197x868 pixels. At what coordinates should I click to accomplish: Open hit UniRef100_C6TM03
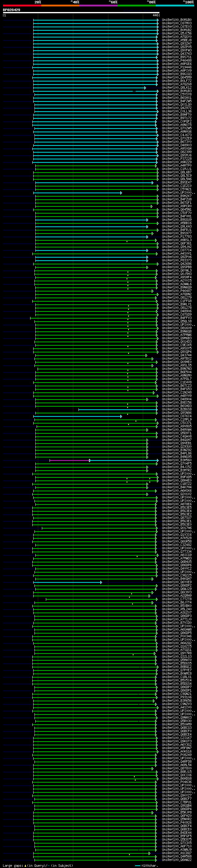click(x=176, y=23)
